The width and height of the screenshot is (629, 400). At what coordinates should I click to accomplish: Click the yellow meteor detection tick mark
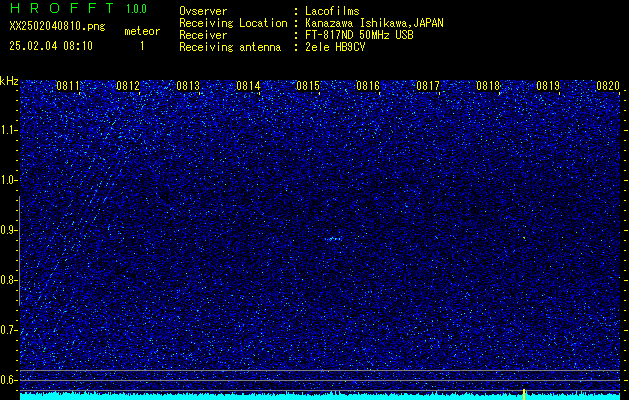pyautogui.click(x=524, y=393)
